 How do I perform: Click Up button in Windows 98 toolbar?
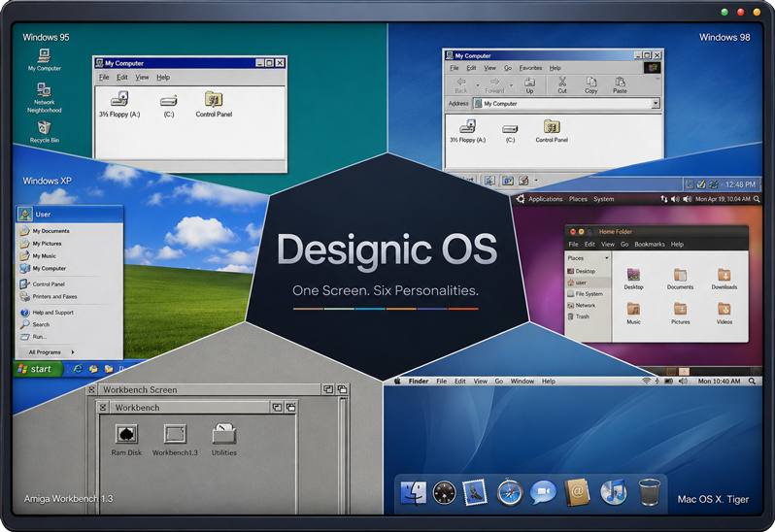click(x=529, y=85)
